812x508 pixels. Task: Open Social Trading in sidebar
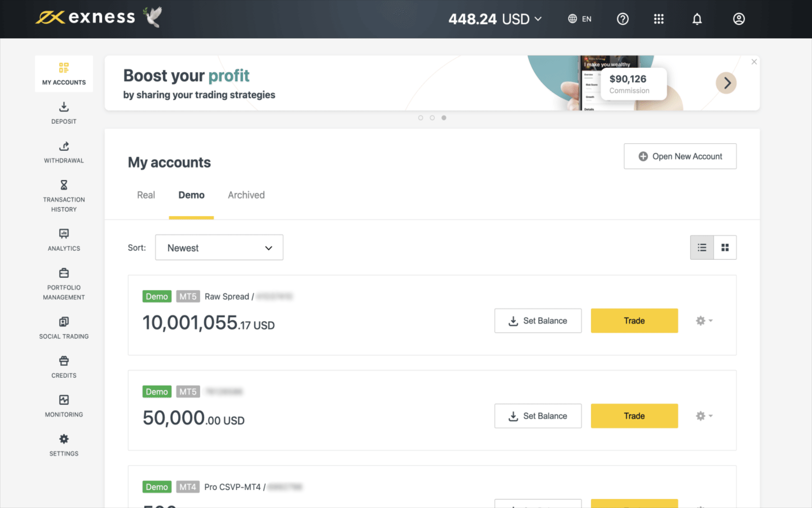tap(64, 328)
